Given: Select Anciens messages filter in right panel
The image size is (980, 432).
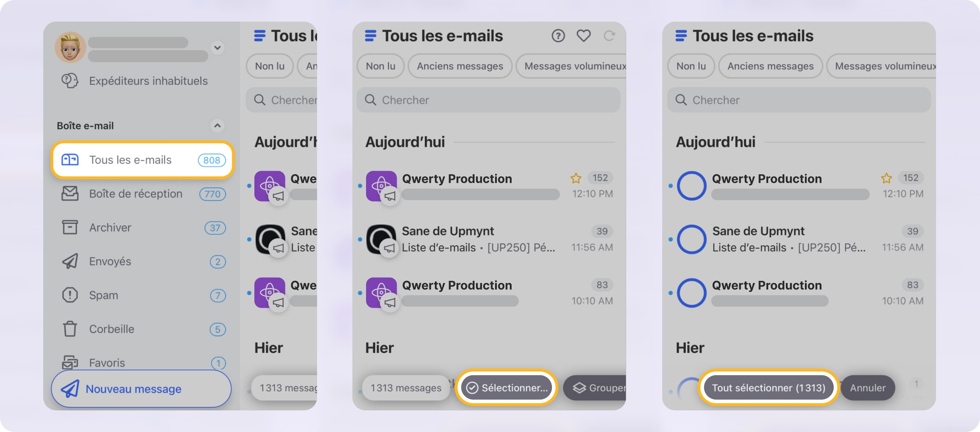Looking at the screenshot, I should [x=770, y=66].
